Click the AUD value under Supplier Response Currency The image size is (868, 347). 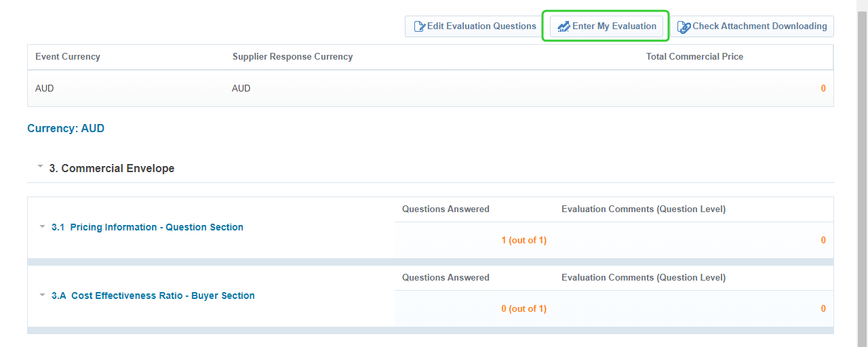pos(241,88)
